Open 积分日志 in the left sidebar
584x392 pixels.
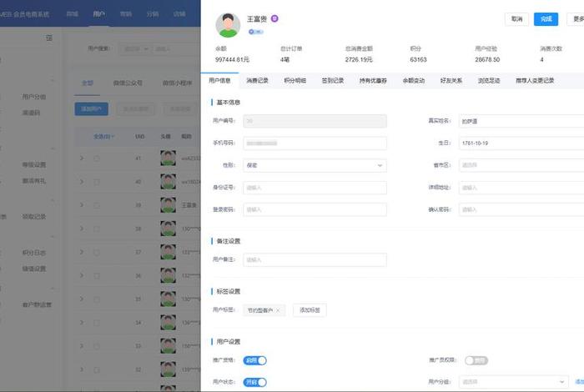[x=34, y=253]
